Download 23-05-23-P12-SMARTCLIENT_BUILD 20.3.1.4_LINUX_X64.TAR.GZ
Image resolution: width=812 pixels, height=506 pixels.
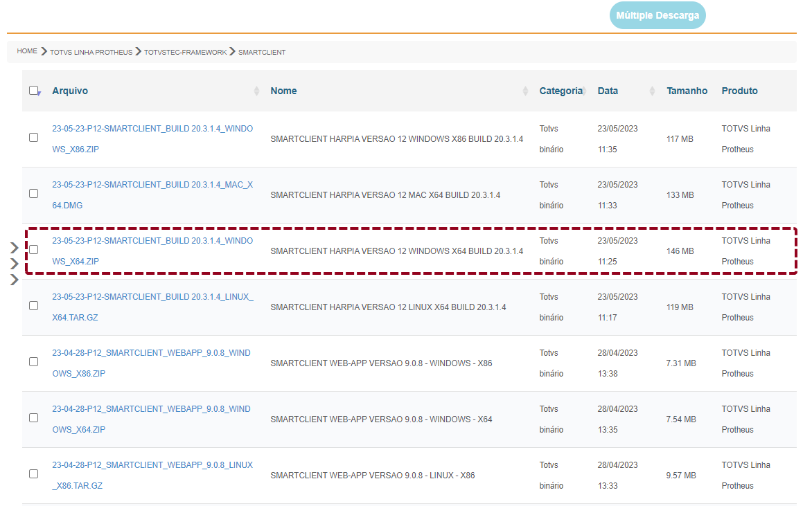pos(152,307)
